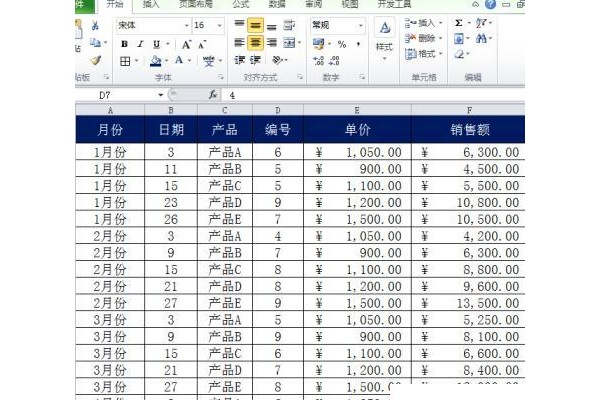
Task: Click Decrease Font Size button
Action: pos(202,44)
